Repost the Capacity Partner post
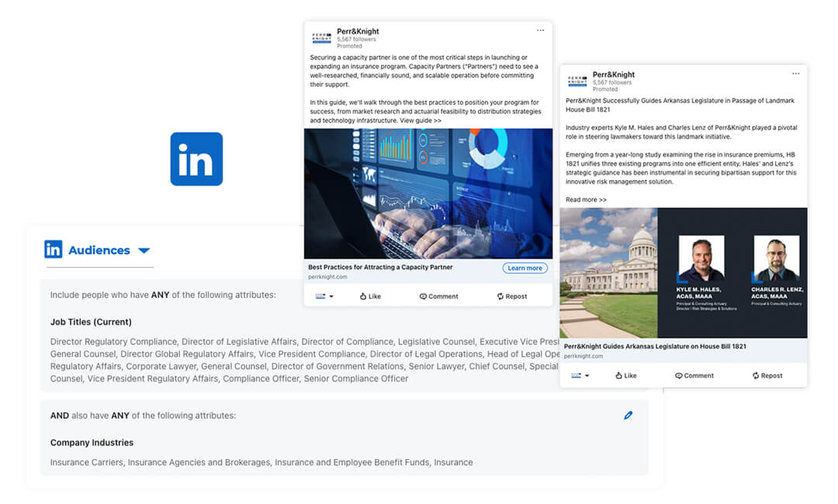The height and width of the screenshot is (504, 838). point(512,296)
